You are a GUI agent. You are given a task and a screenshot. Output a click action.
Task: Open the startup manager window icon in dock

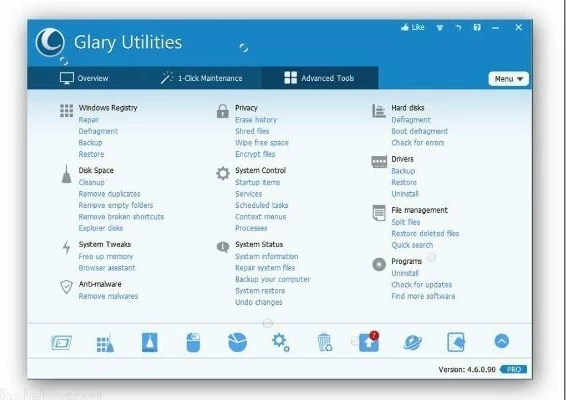coord(61,343)
